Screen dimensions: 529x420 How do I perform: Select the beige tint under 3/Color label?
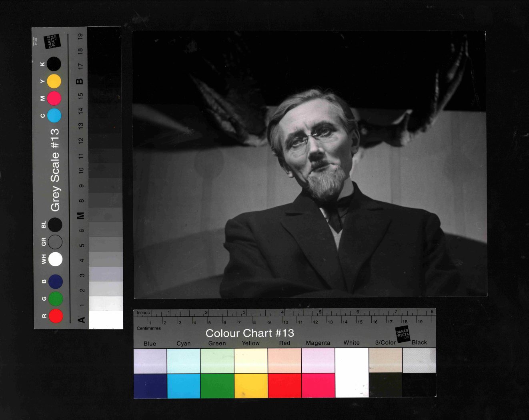385,360
